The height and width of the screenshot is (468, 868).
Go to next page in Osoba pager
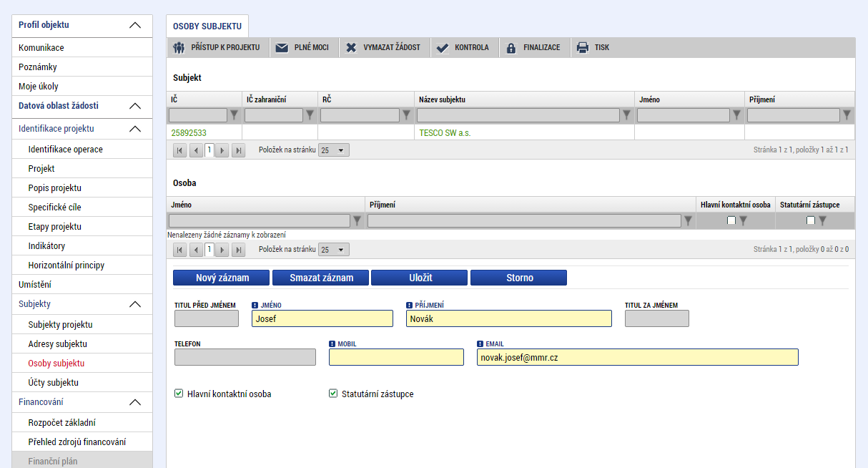(x=222, y=250)
